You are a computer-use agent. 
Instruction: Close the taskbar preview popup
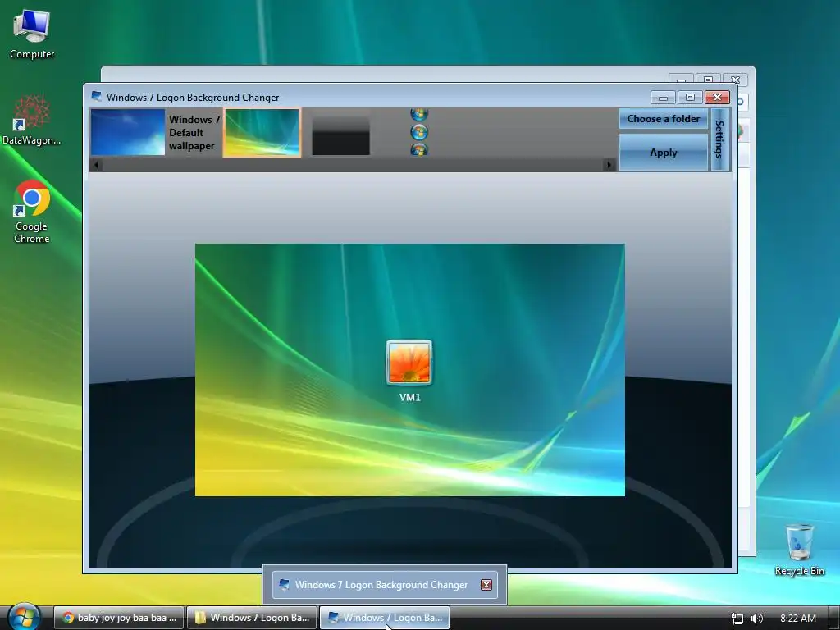(486, 584)
